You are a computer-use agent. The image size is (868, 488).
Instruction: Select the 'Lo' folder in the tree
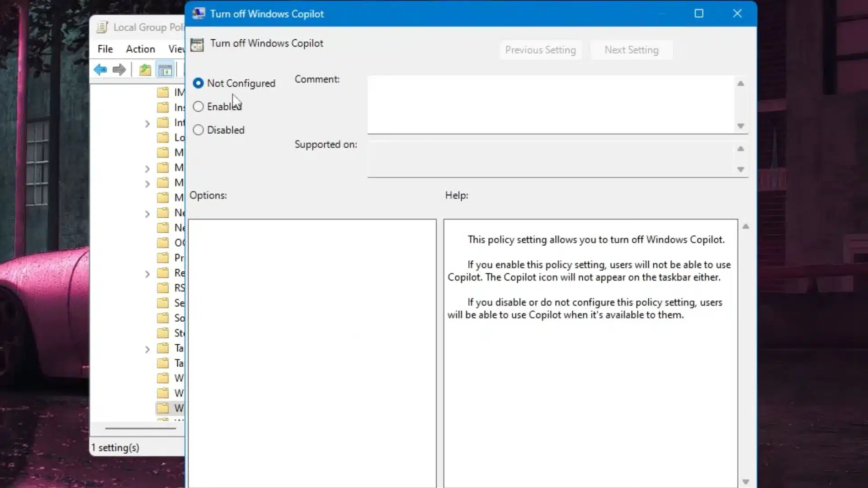pos(171,137)
